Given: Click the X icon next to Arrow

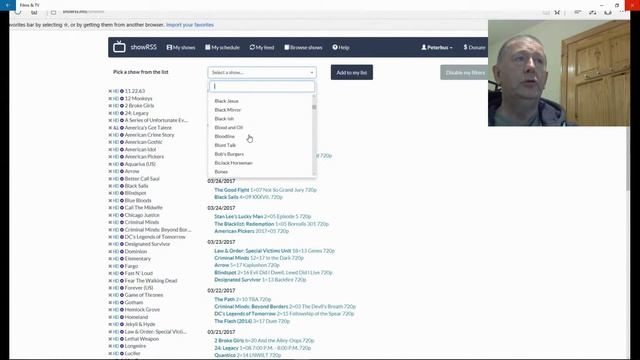Looking at the screenshot, I should click(110, 171).
